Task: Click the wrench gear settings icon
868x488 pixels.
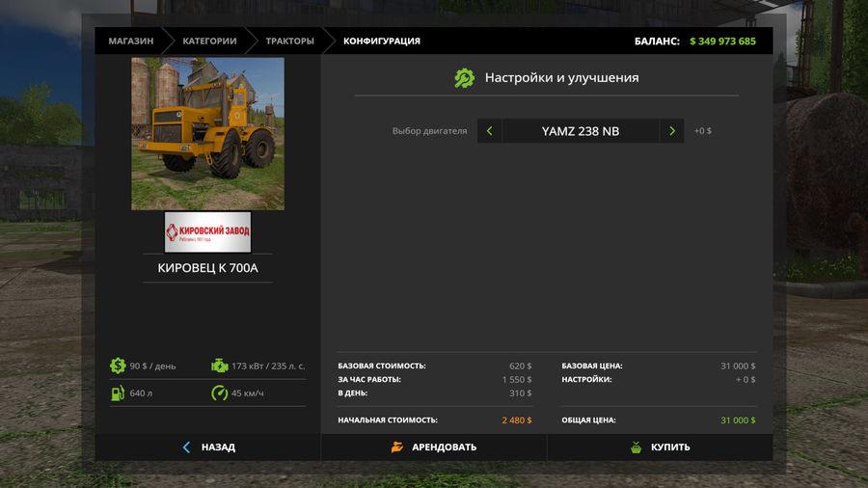Action: tap(465, 78)
